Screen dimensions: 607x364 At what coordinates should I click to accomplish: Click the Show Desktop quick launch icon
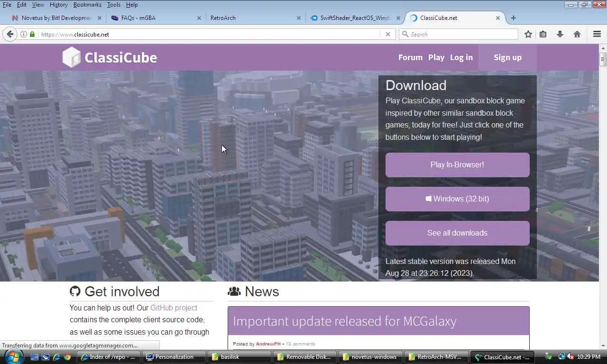point(35,357)
